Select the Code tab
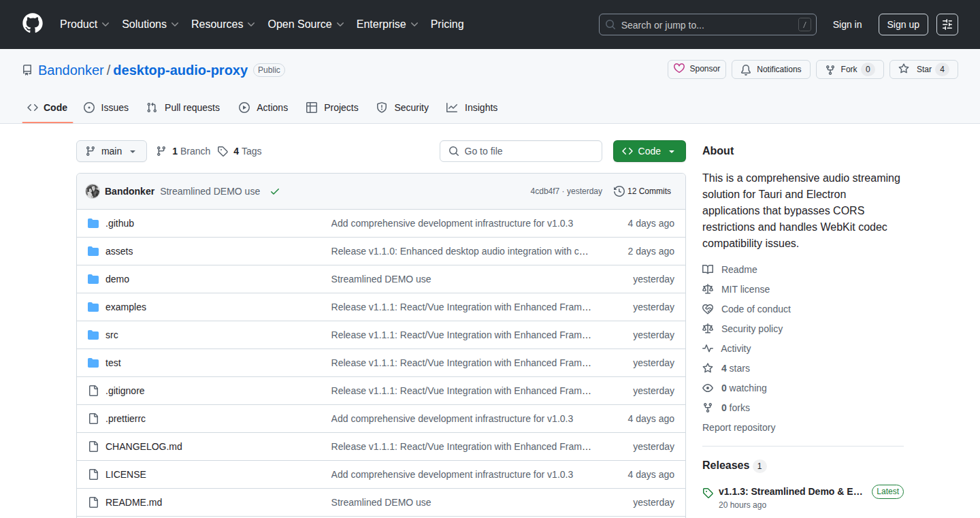Screen dimensions: 980x518 (x=48, y=108)
